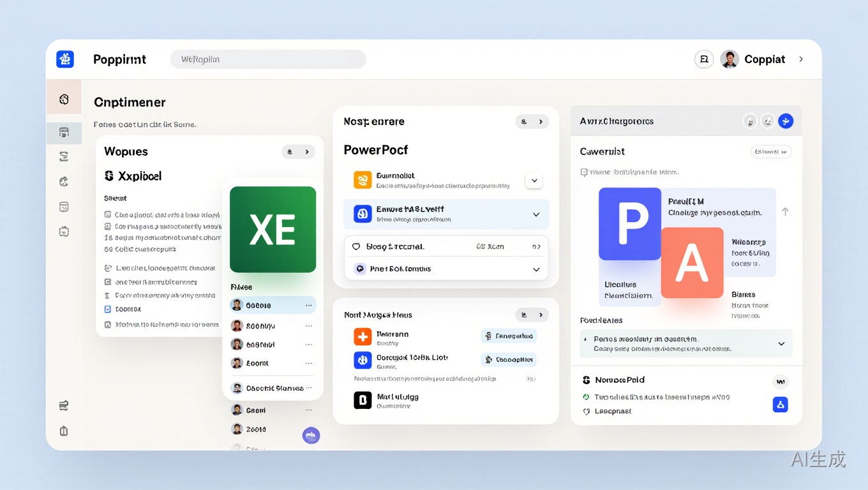The height and width of the screenshot is (490, 868).
Task: Expand the green Foudrleates row chevron
Action: [781, 343]
